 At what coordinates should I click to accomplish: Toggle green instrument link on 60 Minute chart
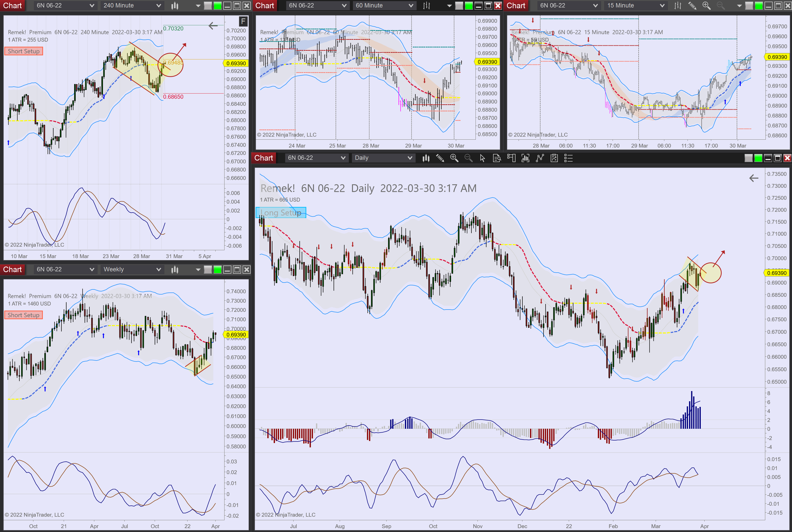point(469,5)
